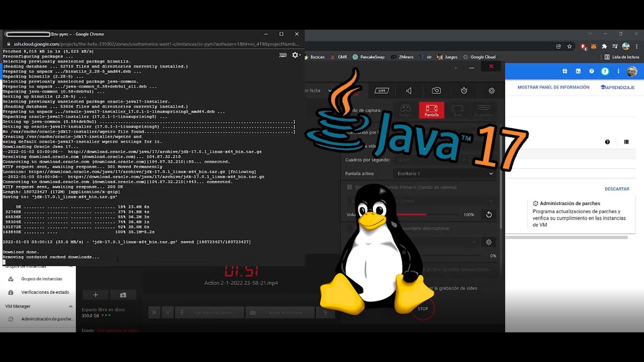Open Google Cloud bookmark
This screenshot has width=644, height=362.
tap(479, 57)
